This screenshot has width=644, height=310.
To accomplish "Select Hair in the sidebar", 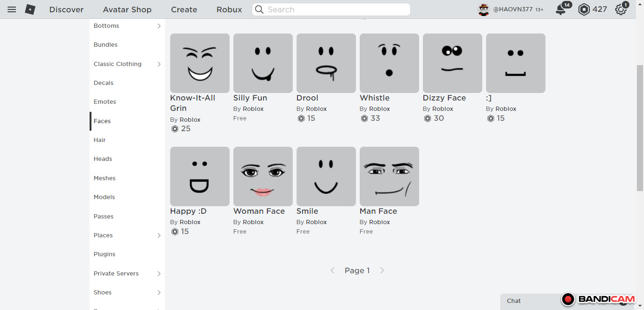I will click(x=100, y=140).
